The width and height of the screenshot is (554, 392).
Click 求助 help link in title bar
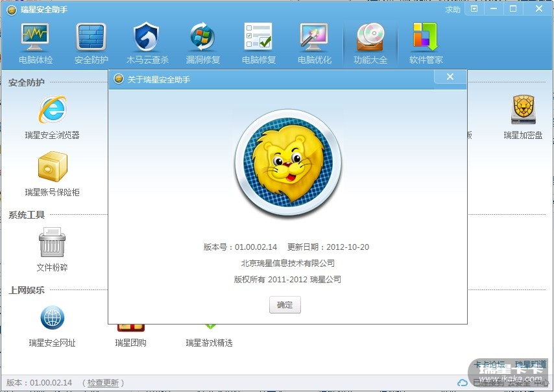pyautogui.click(x=453, y=10)
